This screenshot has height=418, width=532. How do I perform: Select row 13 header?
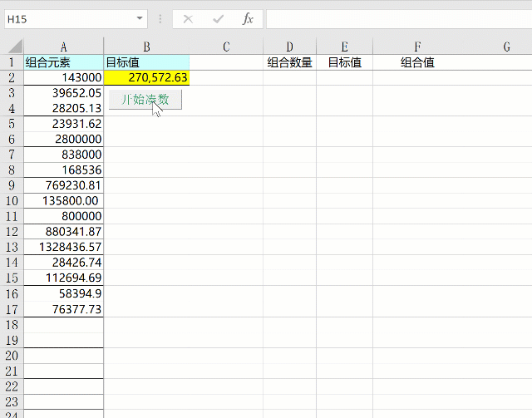(x=12, y=247)
